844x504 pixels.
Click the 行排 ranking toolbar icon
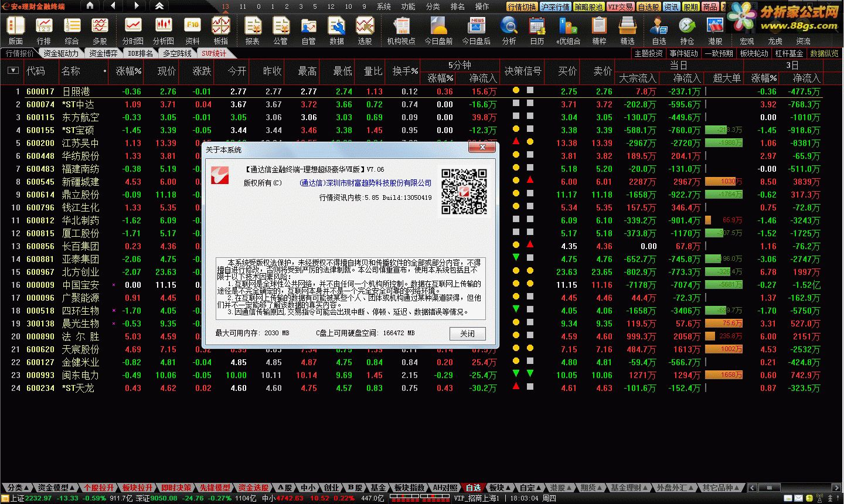[44, 30]
